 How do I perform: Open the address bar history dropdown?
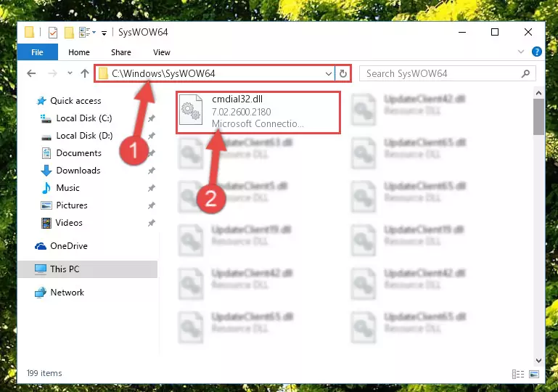point(329,74)
